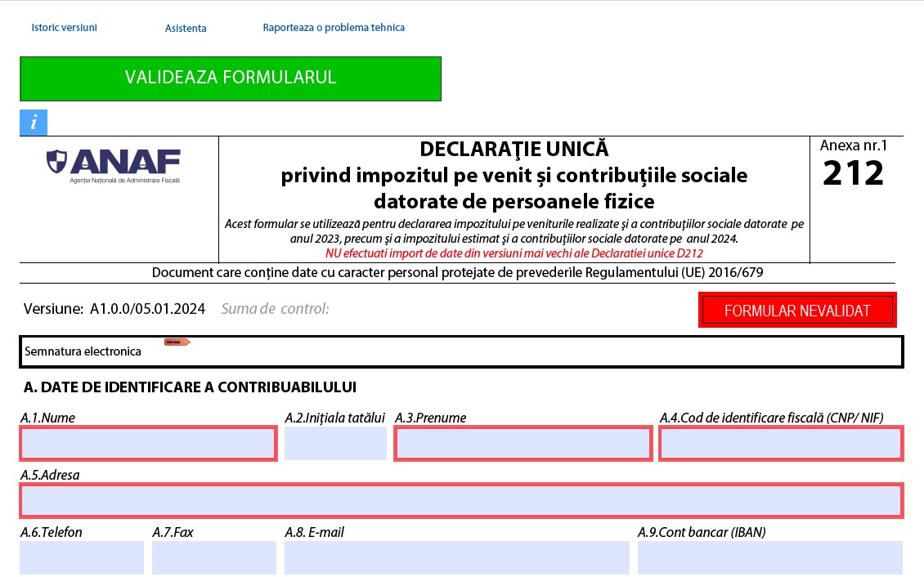This screenshot has width=924, height=577.
Task: Click the A.2.Initiala tatalui field
Action: coord(335,444)
